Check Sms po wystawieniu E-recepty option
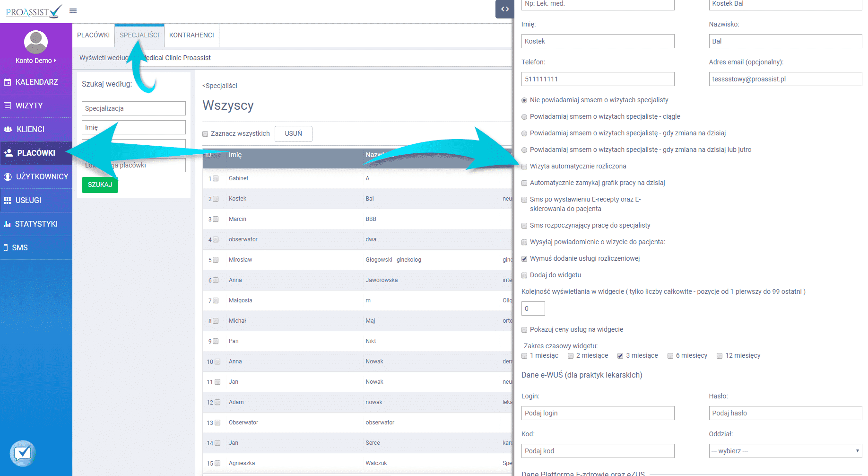 [x=524, y=200]
